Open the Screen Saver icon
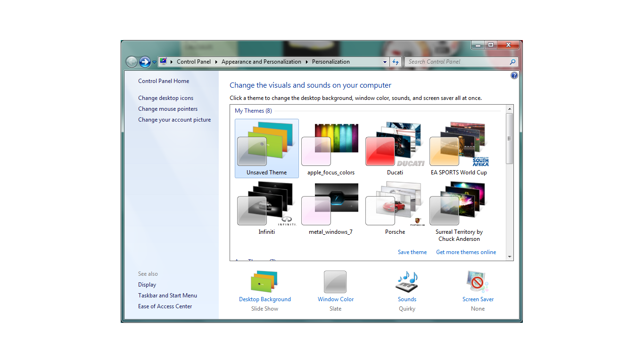The width and height of the screenshot is (644, 362). tap(478, 282)
